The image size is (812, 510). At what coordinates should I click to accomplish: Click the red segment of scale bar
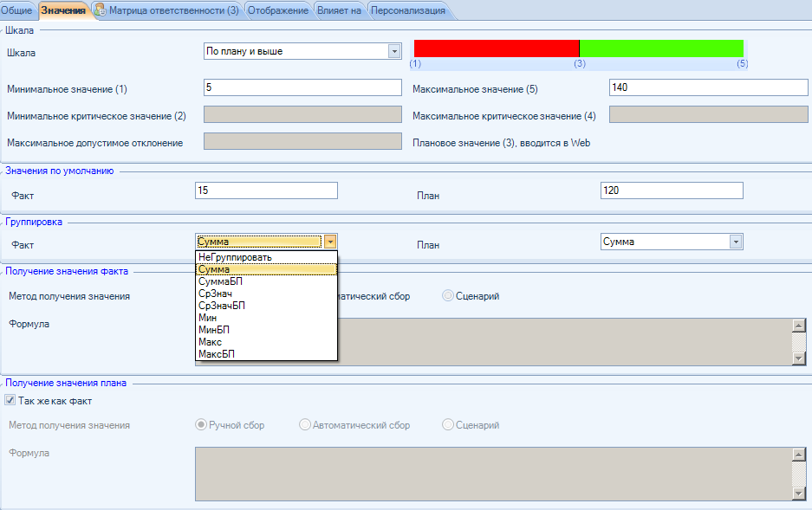[x=496, y=48]
